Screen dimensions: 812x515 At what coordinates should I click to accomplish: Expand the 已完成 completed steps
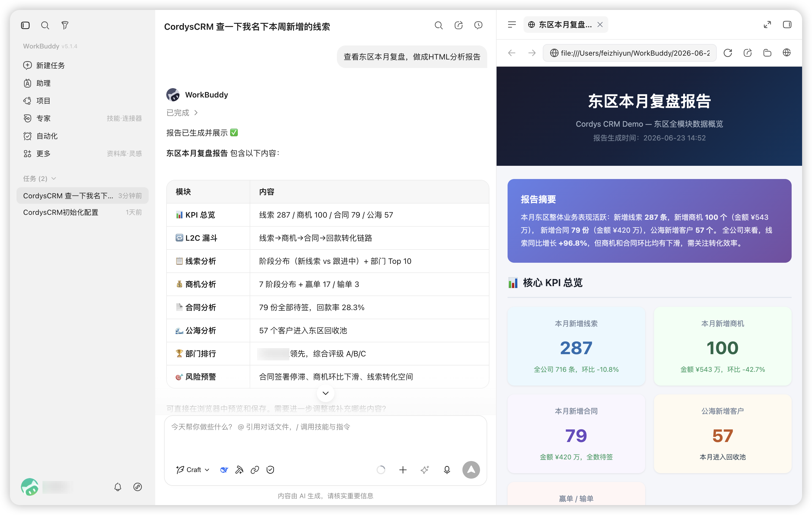pos(182,113)
